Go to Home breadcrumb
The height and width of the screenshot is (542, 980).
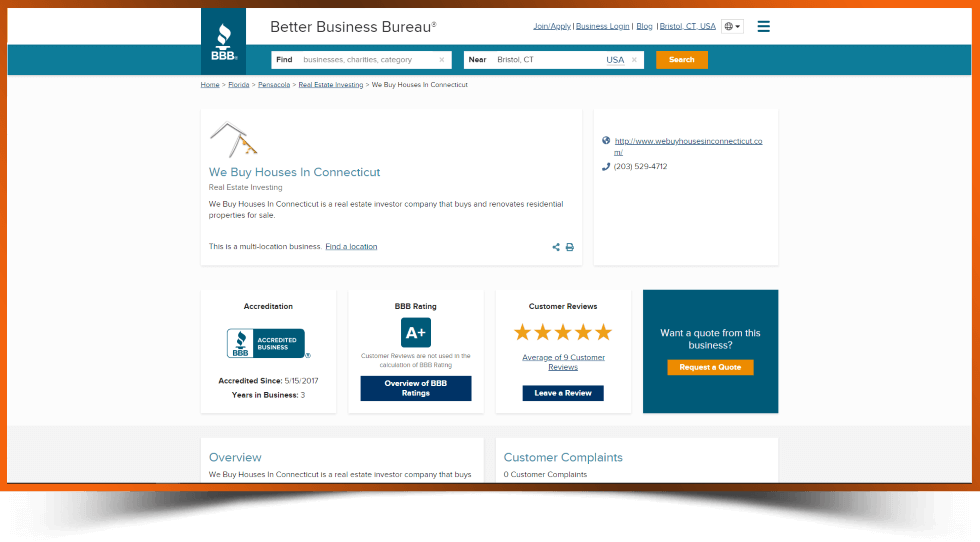tap(210, 85)
